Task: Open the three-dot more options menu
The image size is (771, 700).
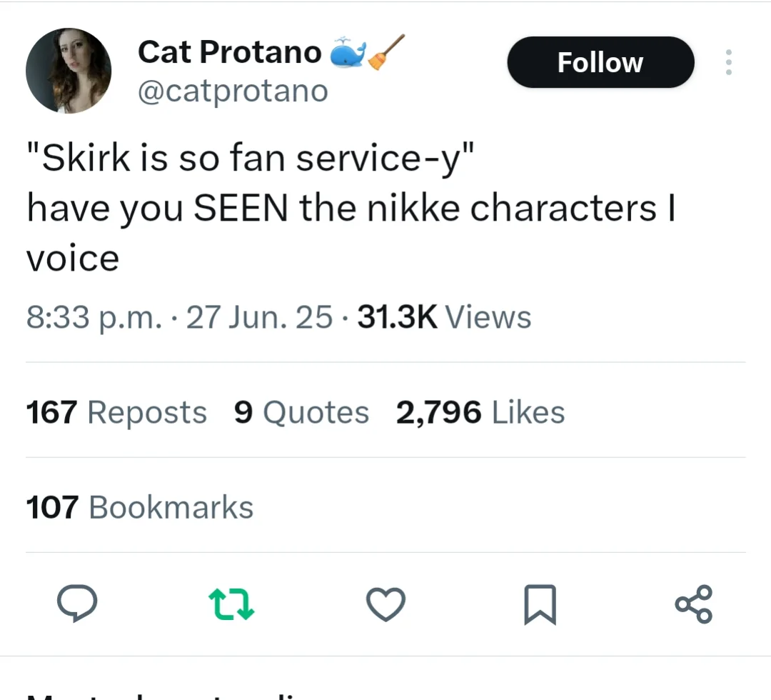Action: pyautogui.click(x=728, y=63)
